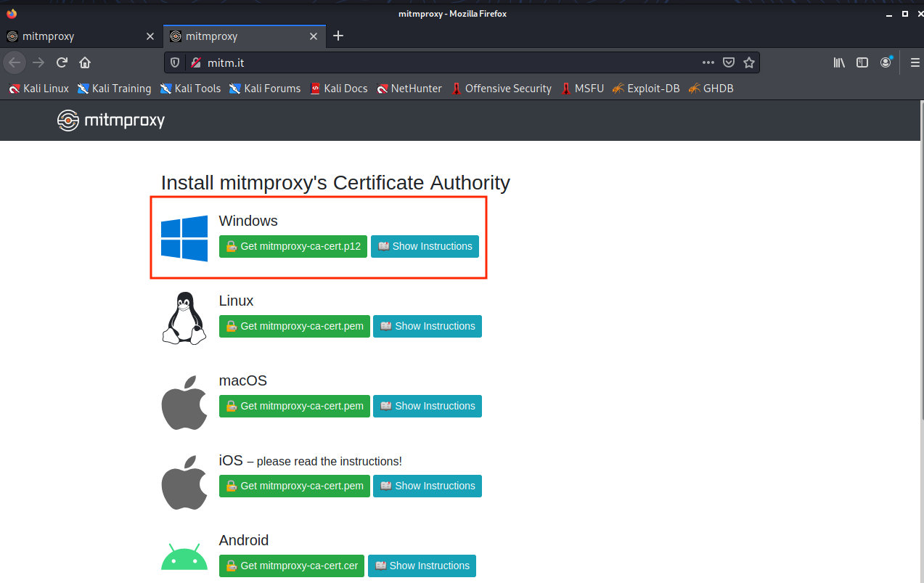Click the Linux Tux penguin icon
The width and height of the screenshot is (924, 583).
(x=184, y=318)
